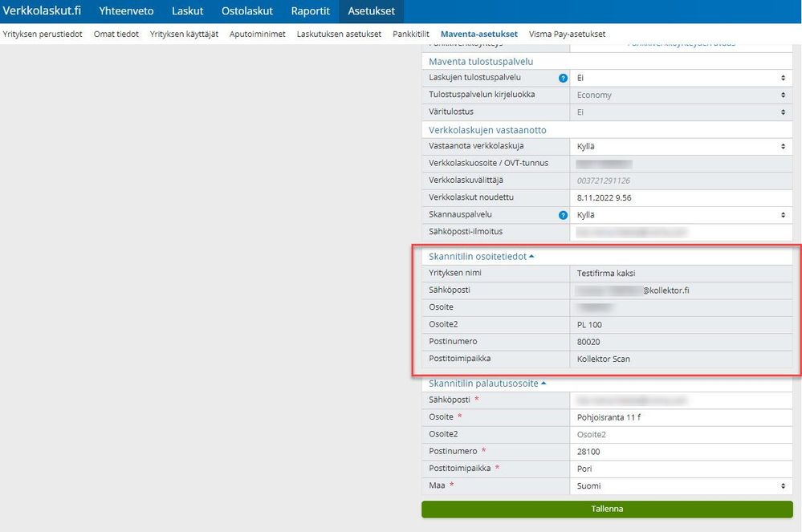Click the Verkkolaskuosoite / OVT-tunnus label
Viewport: 802px width, 532px height.
tap(488, 163)
